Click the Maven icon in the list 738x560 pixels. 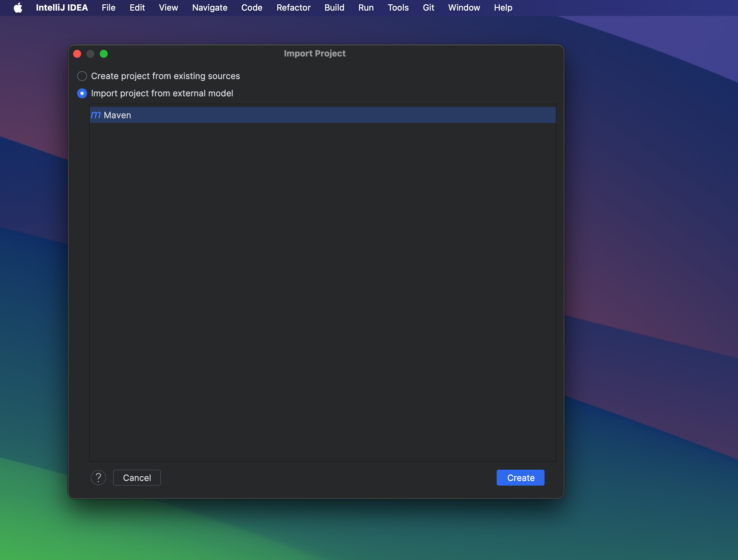click(x=96, y=115)
